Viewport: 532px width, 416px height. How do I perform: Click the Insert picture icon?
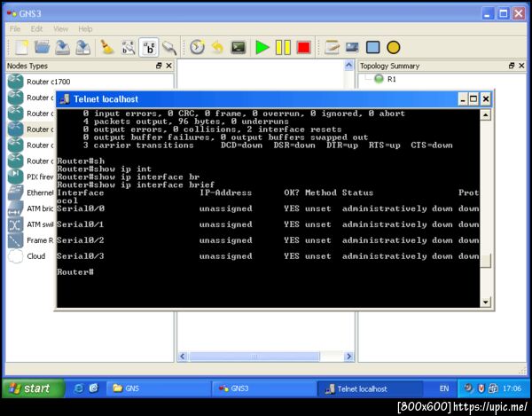click(x=352, y=47)
